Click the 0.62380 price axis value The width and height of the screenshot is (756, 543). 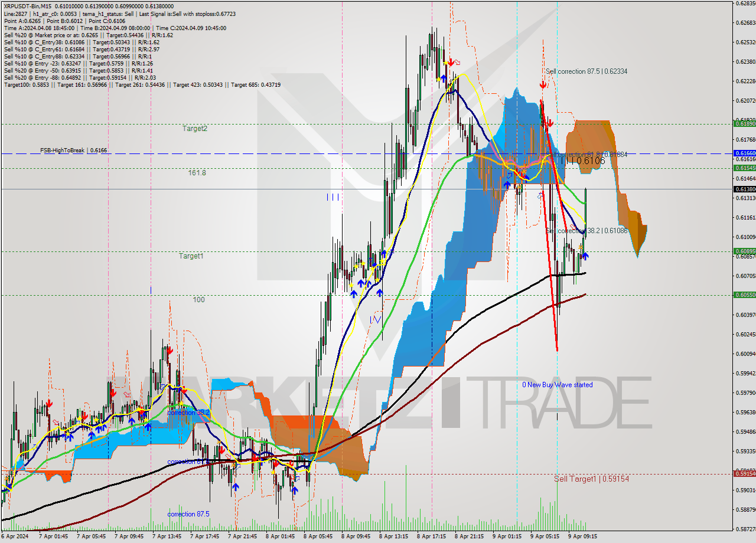coord(745,62)
